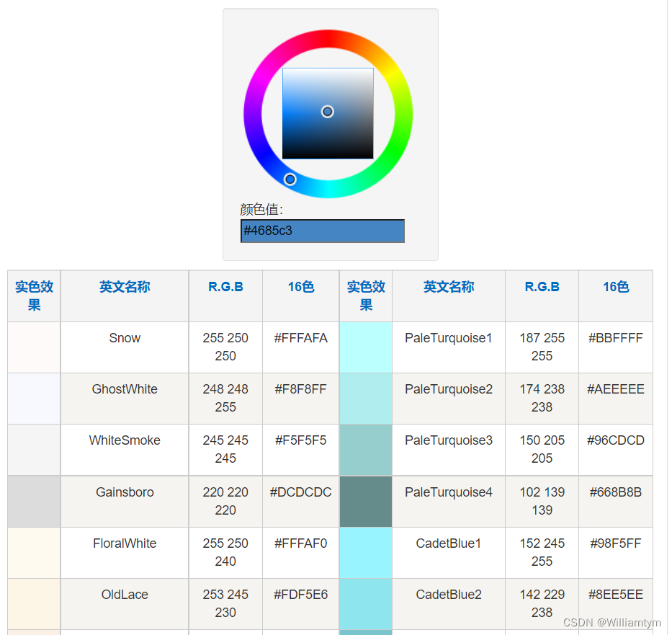Click the 220 220 220 RGB cell
This screenshot has width=672, height=635.
(x=225, y=501)
